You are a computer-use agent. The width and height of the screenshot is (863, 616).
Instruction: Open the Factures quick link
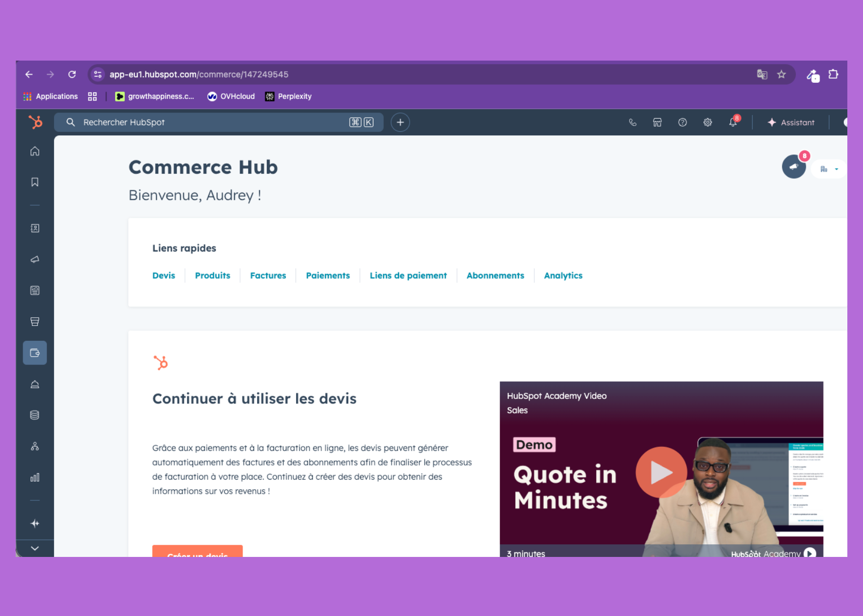point(268,275)
